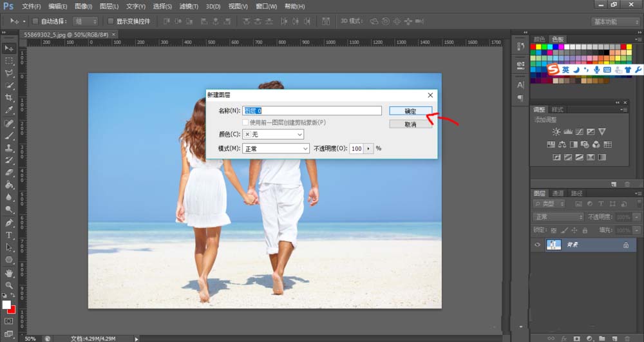Select the Hand tool

coord(9,272)
